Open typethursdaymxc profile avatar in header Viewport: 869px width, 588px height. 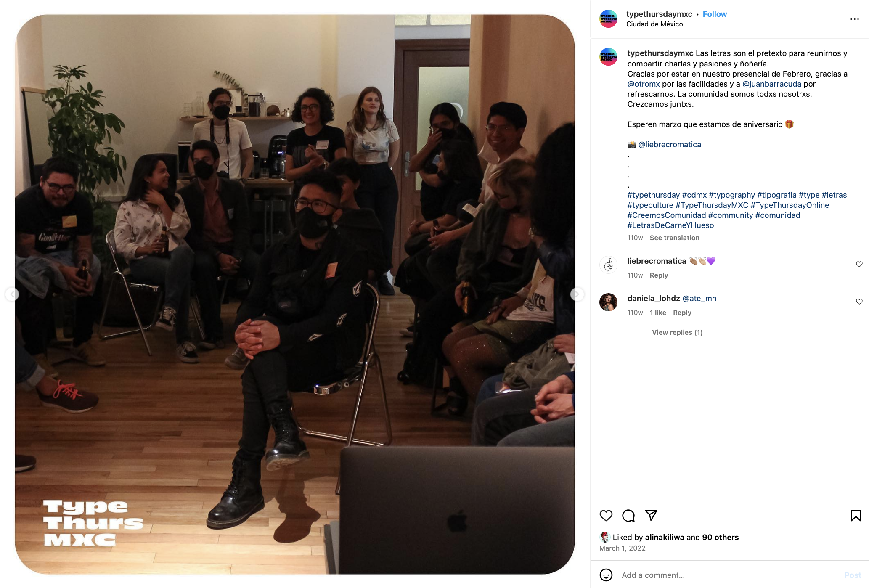pyautogui.click(x=608, y=19)
